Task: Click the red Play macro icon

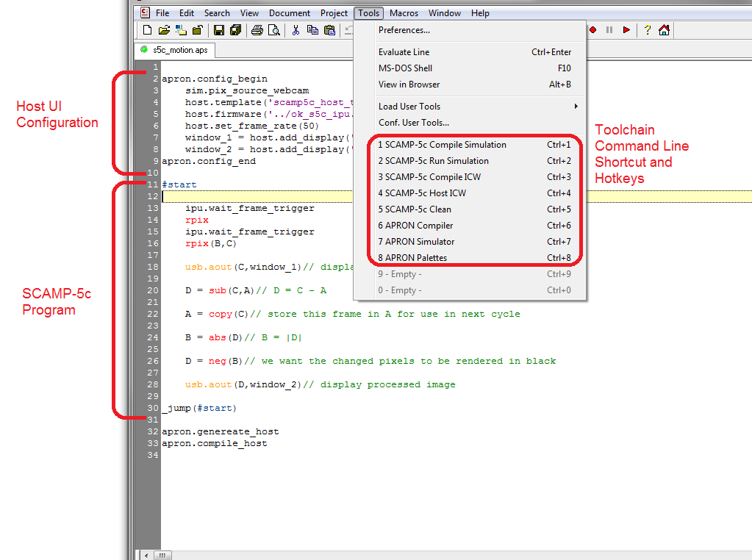Action: pos(626,30)
